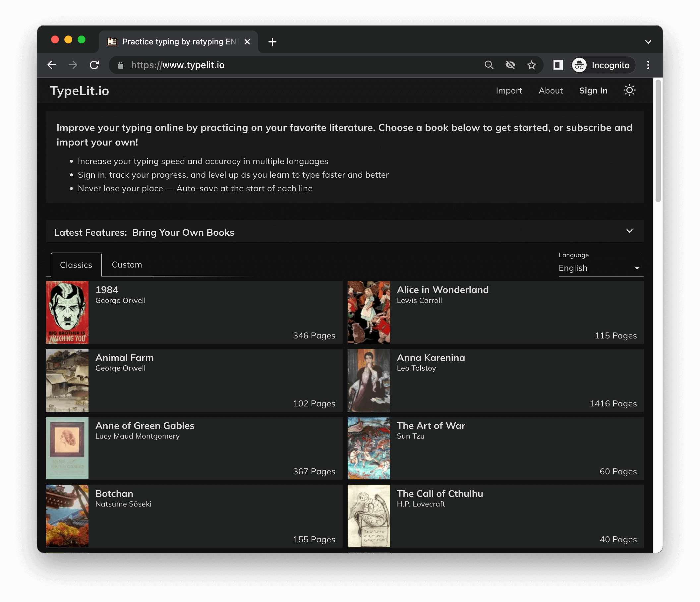Screen dimensions: 700x602
Task: Select the Classics tab
Action: point(76,265)
